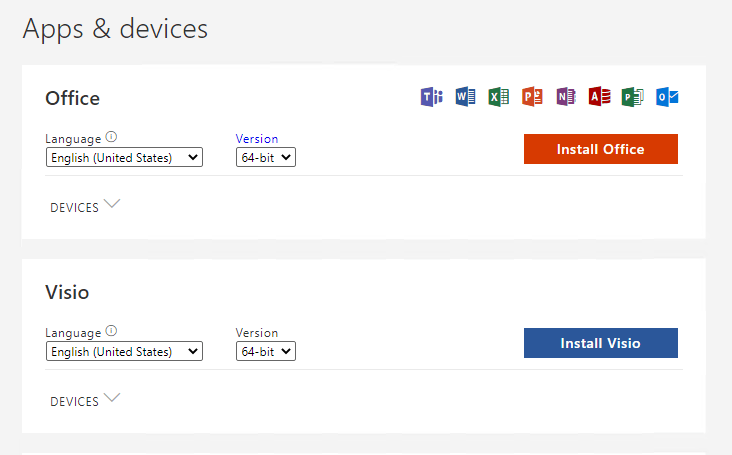Click the Publisher app icon

[633, 97]
